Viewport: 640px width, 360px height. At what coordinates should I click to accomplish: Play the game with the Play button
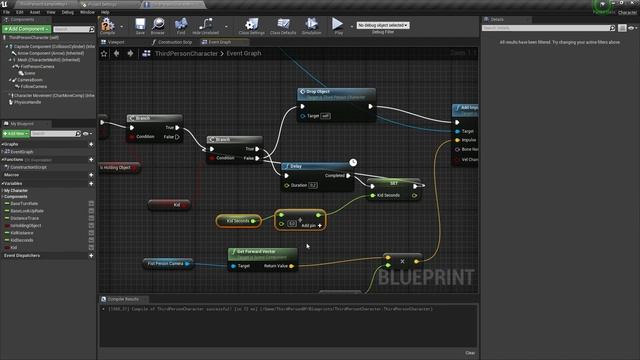(x=338, y=25)
